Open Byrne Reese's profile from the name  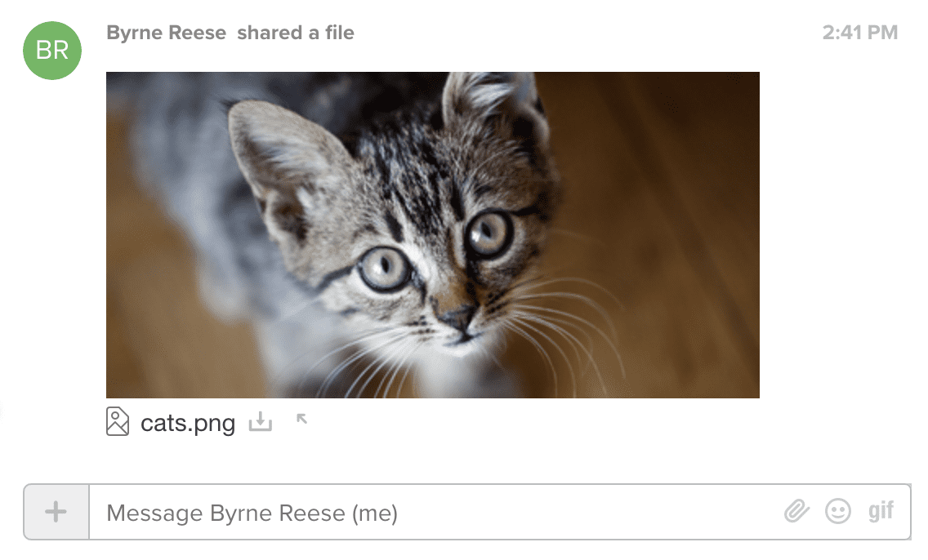(167, 33)
